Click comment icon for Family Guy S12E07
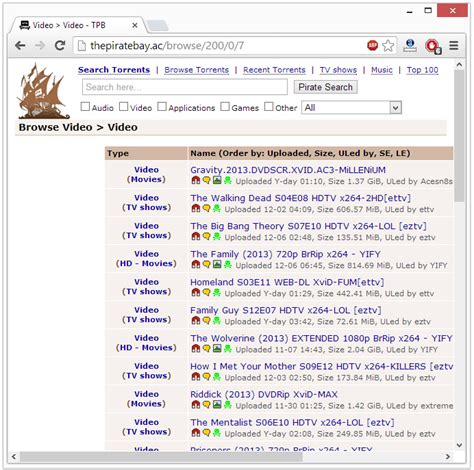Image resolution: width=474 pixels, height=470 pixels. (207, 321)
